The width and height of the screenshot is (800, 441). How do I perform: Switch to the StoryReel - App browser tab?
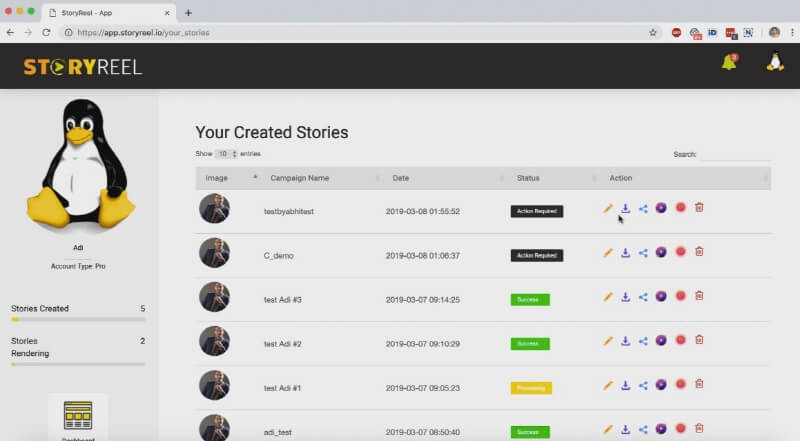click(x=109, y=13)
